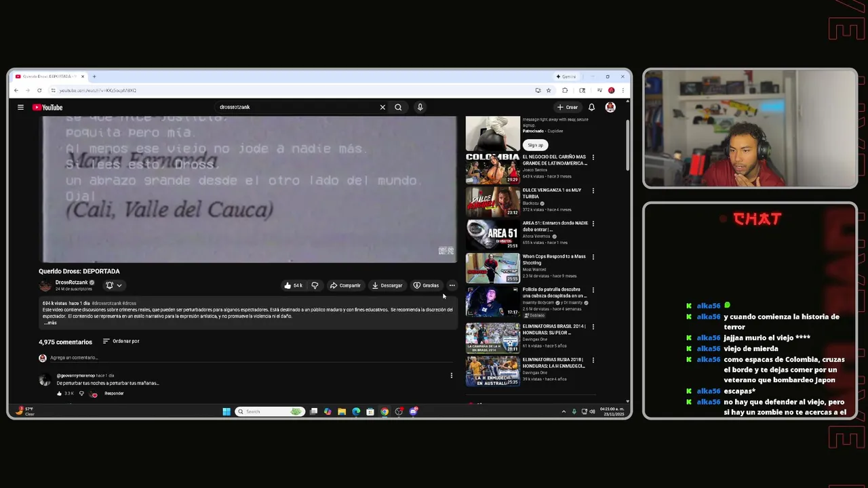
Task: Show hidden tray icons chevron
Action: [x=564, y=411]
